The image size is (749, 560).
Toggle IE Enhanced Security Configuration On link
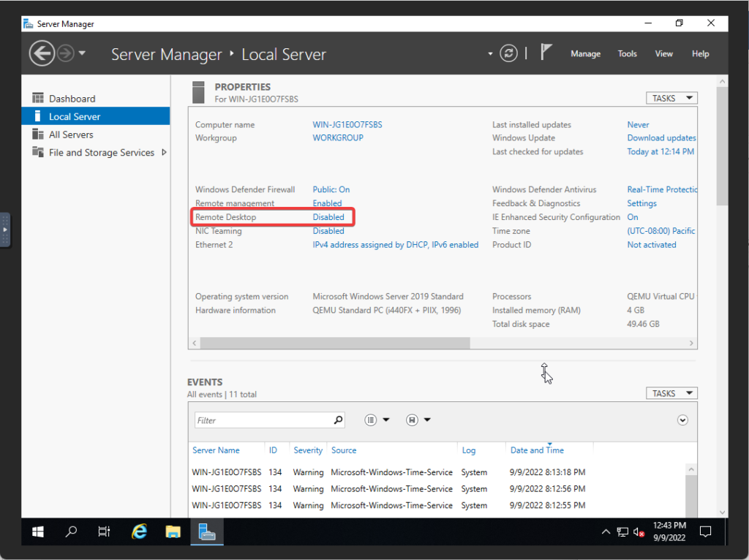click(x=632, y=216)
